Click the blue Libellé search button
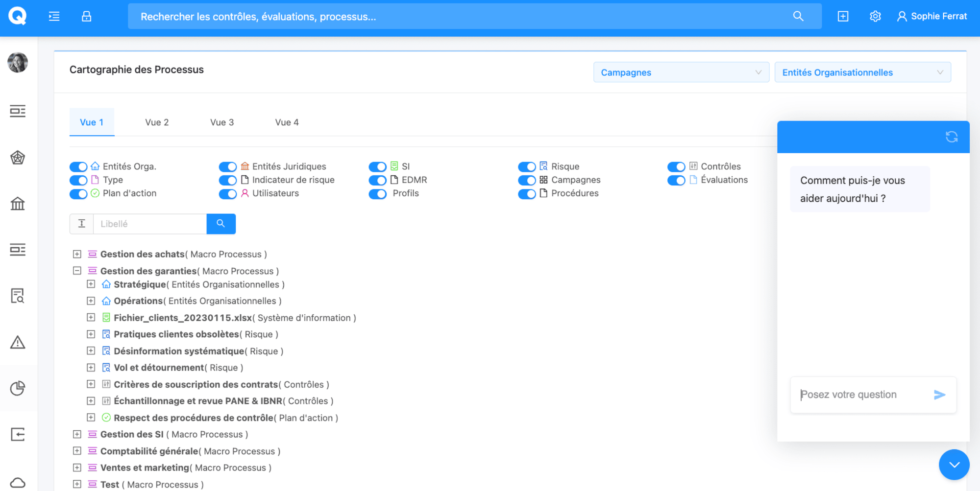The image size is (980, 491). [x=221, y=224]
